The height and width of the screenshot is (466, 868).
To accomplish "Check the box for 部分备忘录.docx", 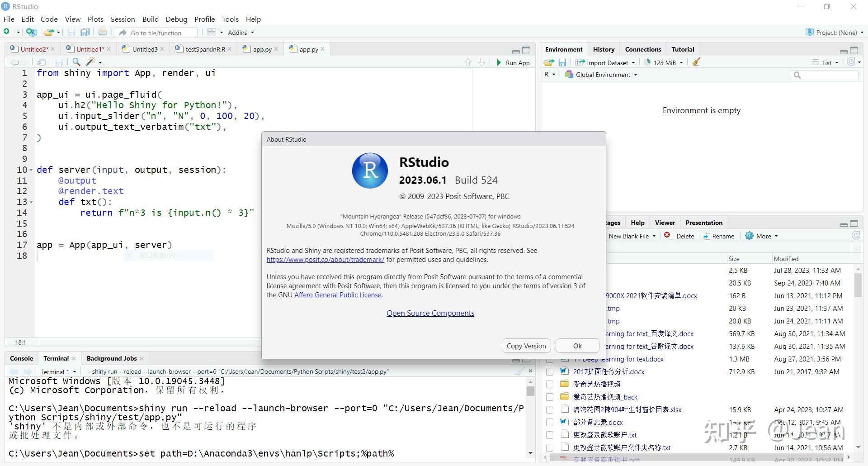I will coord(550,422).
